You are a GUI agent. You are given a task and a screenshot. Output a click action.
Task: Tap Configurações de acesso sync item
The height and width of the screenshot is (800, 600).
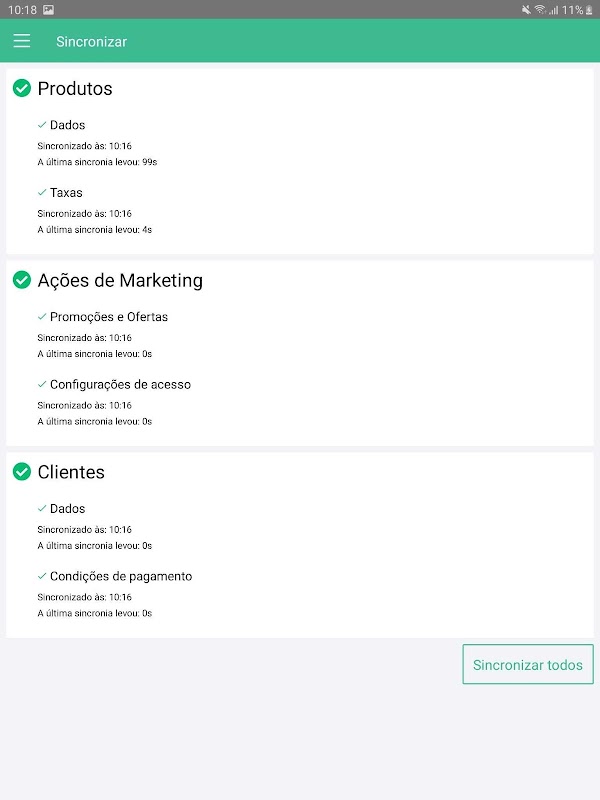pos(120,385)
